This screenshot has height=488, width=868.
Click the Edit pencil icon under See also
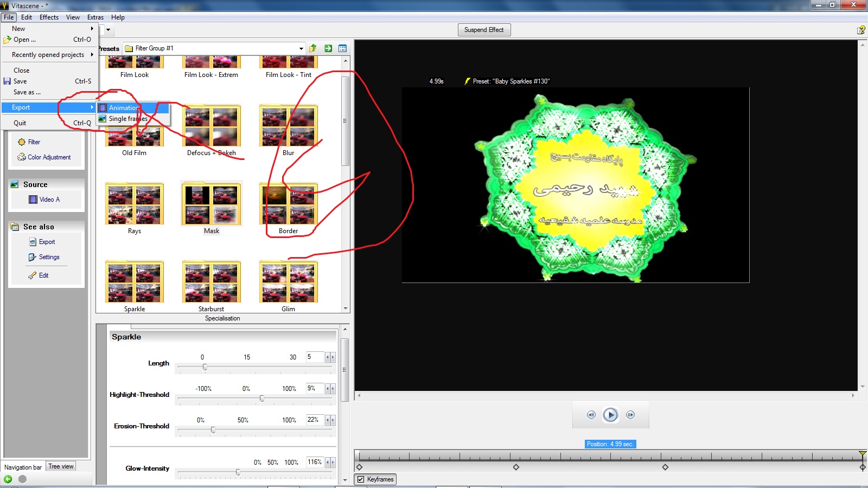click(x=33, y=275)
